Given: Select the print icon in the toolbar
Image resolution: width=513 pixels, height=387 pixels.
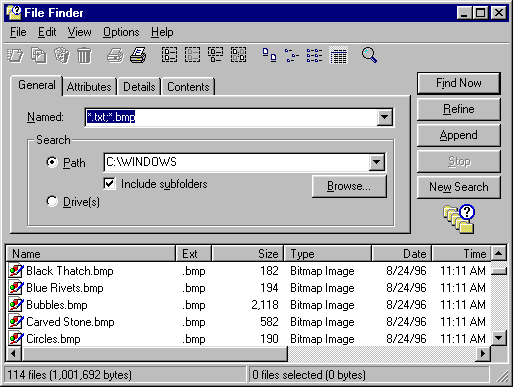Looking at the screenshot, I should coord(138,55).
